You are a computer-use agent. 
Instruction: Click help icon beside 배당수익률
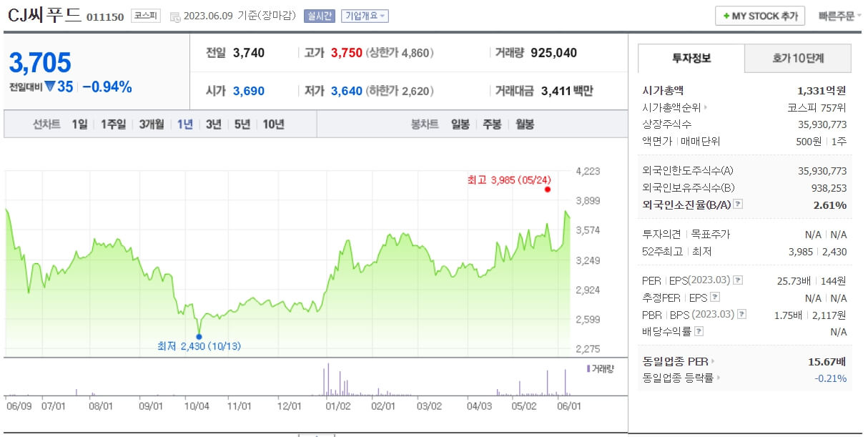pos(699,332)
